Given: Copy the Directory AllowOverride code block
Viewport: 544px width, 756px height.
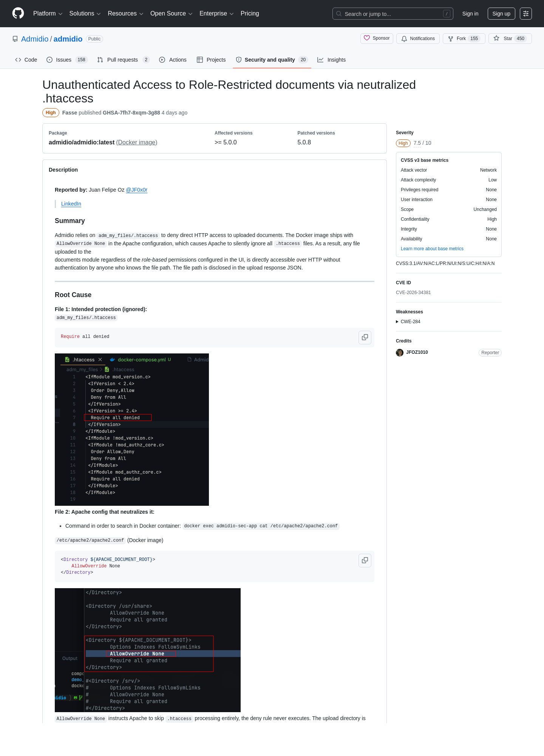Looking at the screenshot, I should (x=365, y=560).
